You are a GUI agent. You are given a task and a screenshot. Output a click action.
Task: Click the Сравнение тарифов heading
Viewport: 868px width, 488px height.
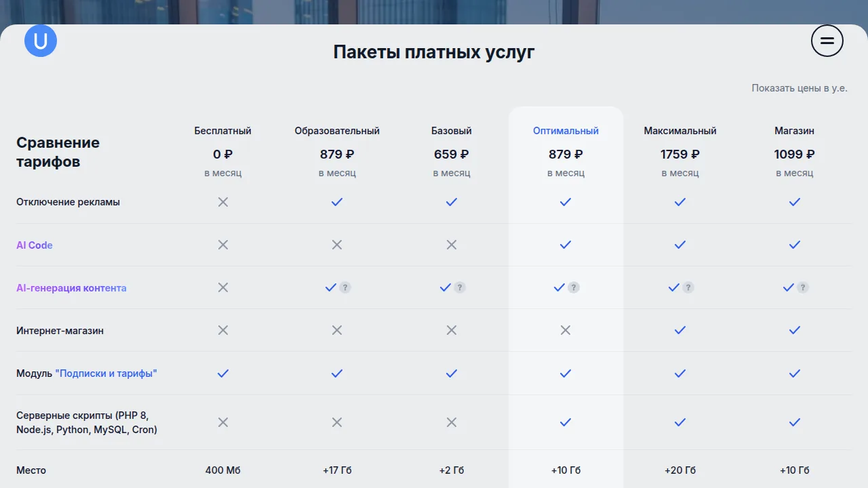[x=58, y=152]
